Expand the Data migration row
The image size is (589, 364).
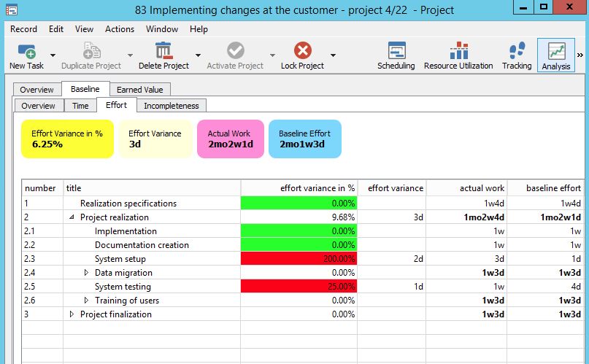tap(86, 273)
